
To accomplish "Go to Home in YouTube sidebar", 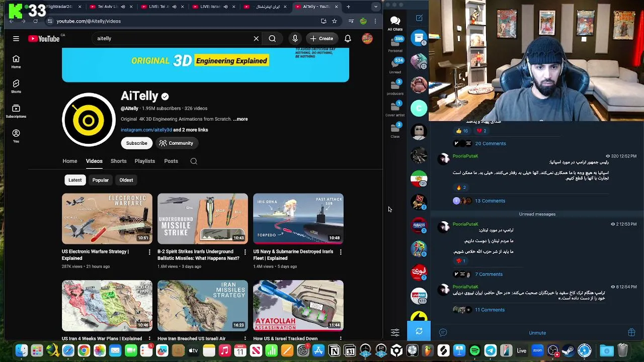I will pyautogui.click(x=16, y=62).
